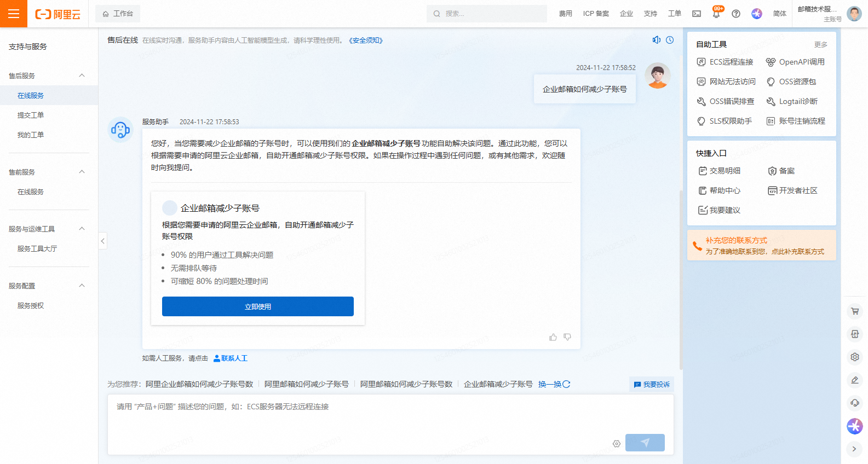The image size is (868, 464).
Task: Open the hamburger main menu
Action: click(x=14, y=14)
